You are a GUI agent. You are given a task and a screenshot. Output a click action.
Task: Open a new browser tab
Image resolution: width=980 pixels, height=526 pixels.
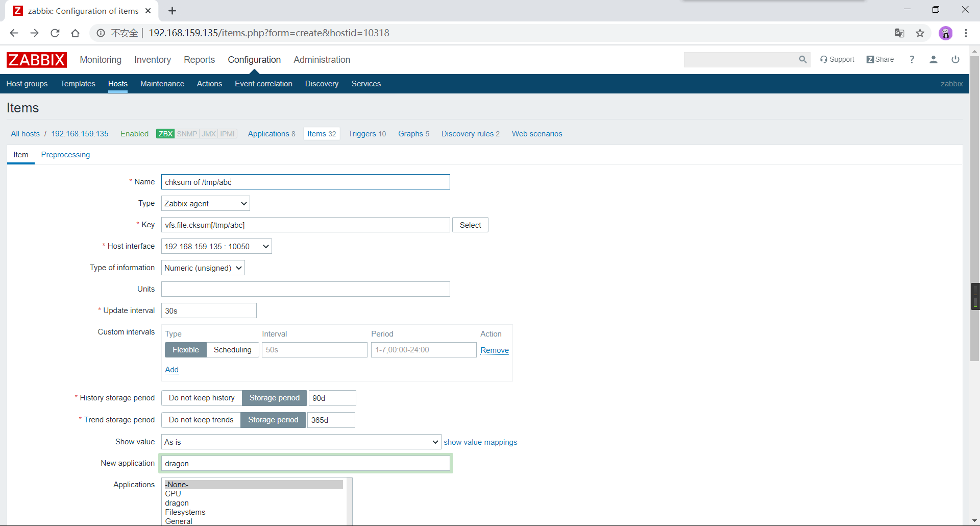(172, 11)
